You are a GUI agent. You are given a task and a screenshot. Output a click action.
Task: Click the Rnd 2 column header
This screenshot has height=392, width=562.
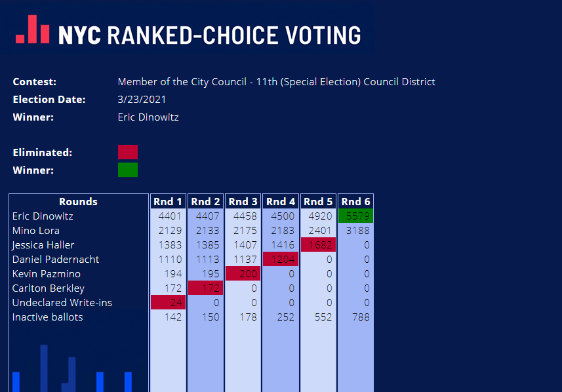(x=205, y=201)
